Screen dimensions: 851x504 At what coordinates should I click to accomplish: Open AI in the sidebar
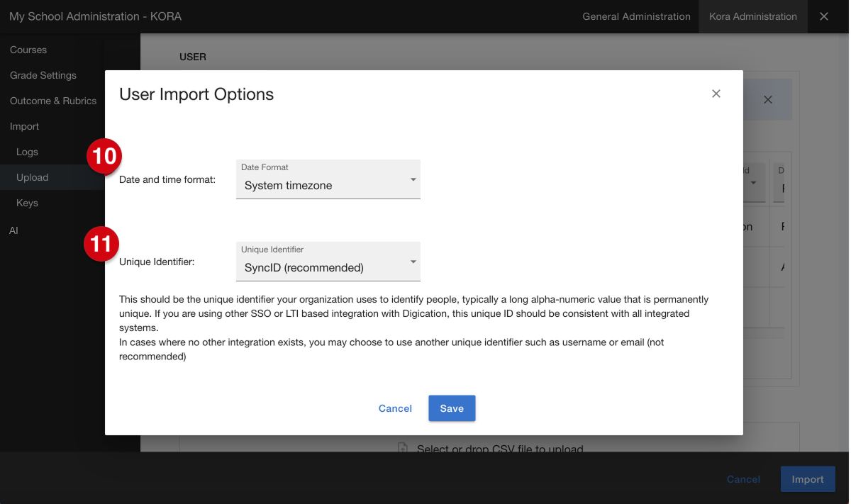tap(14, 230)
